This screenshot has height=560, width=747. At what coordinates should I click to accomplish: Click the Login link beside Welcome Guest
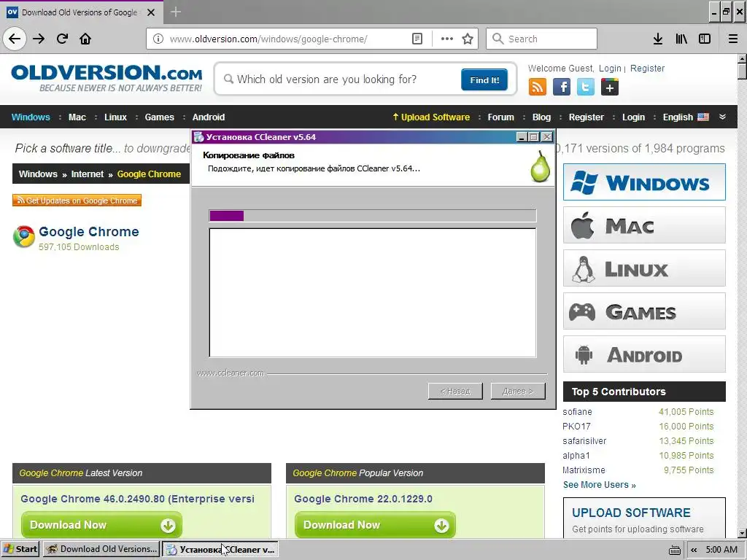click(610, 68)
